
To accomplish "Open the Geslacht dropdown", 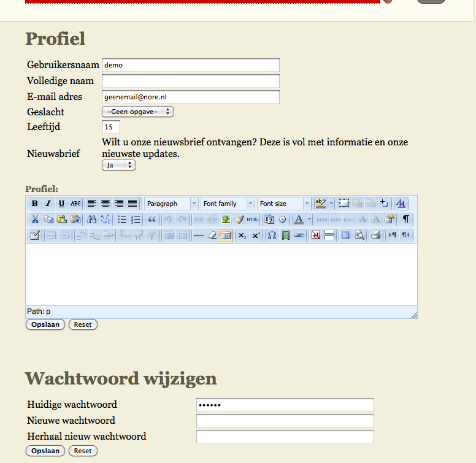I will coord(137,112).
